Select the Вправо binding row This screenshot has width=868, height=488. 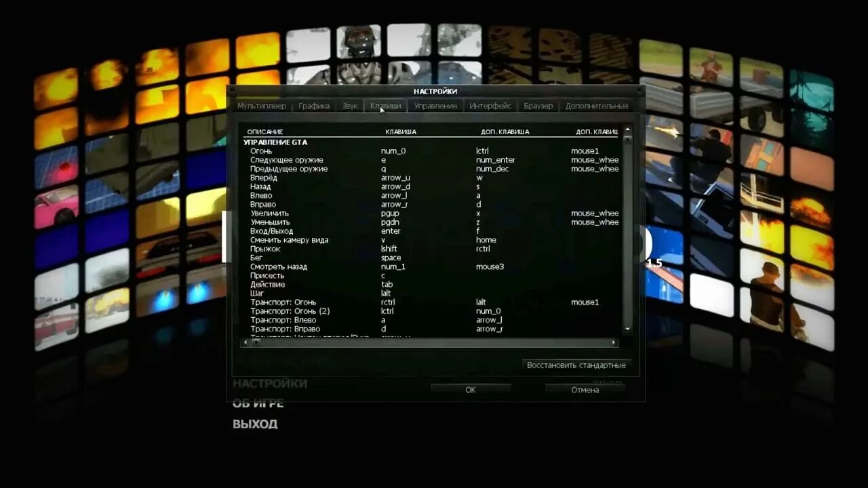[x=431, y=204]
